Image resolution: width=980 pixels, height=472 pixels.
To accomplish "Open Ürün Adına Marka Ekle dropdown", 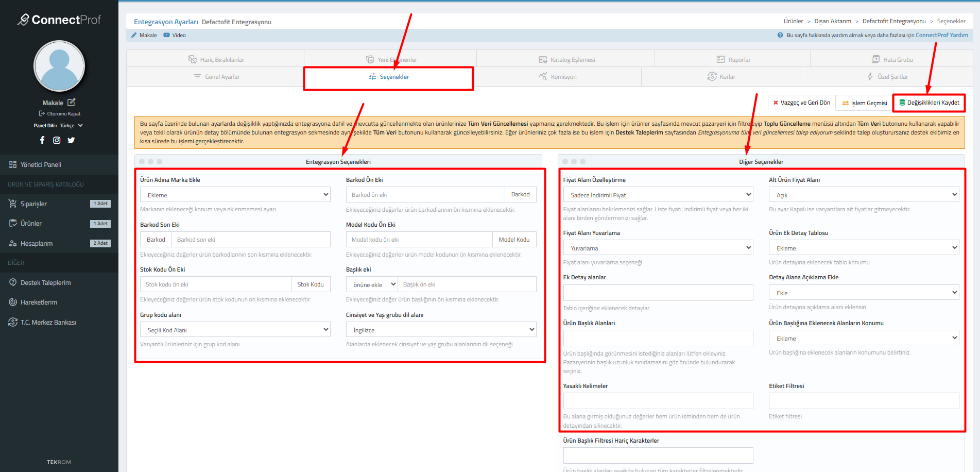I will [x=235, y=195].
